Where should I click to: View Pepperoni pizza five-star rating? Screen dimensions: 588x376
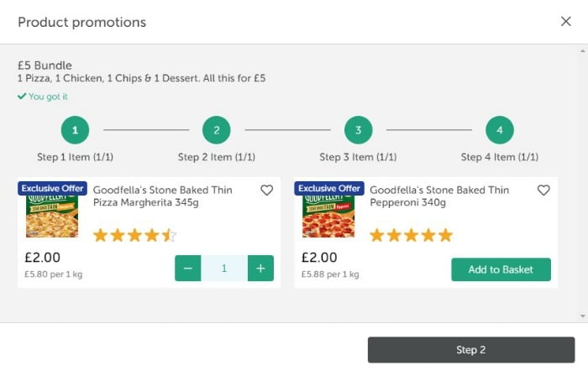(411, 236)
